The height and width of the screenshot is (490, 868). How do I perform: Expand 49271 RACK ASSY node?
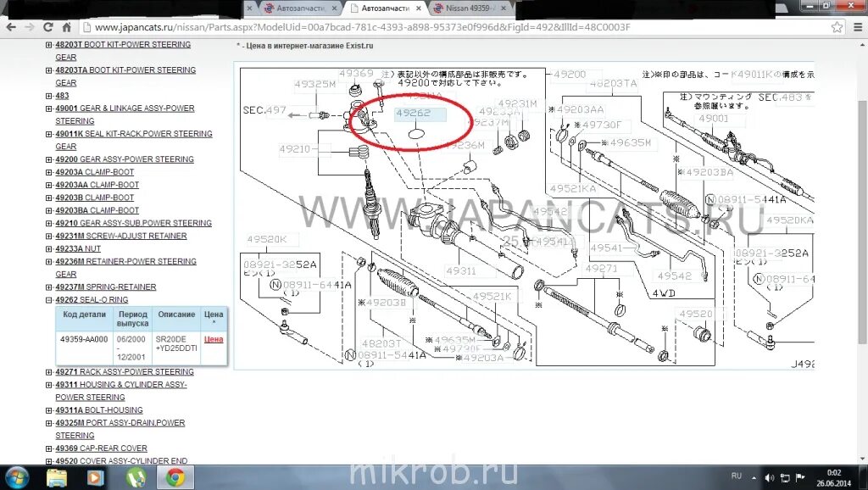(x=48, y=372)
